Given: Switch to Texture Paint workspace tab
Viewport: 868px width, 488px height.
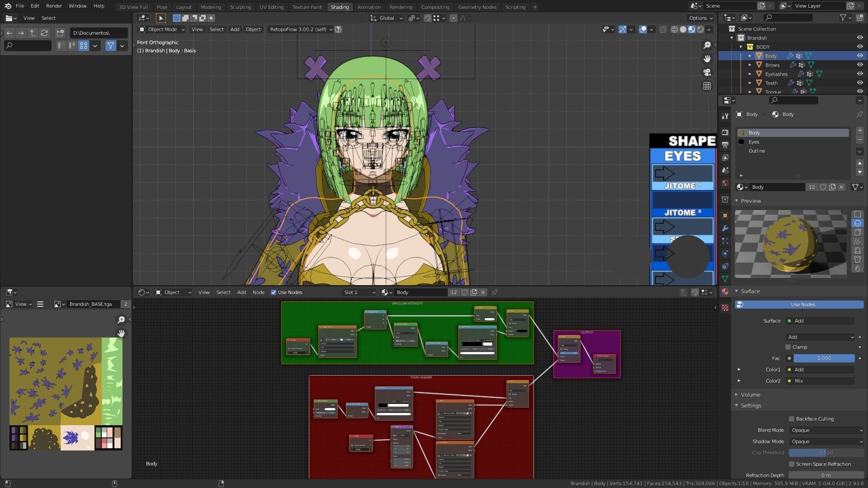Looking at the screenshot, I should coord(307,7).
